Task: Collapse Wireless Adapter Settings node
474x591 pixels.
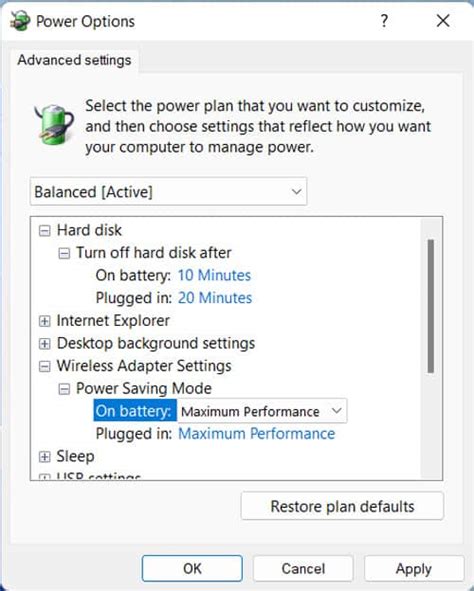Action: [x=44, y=366]
